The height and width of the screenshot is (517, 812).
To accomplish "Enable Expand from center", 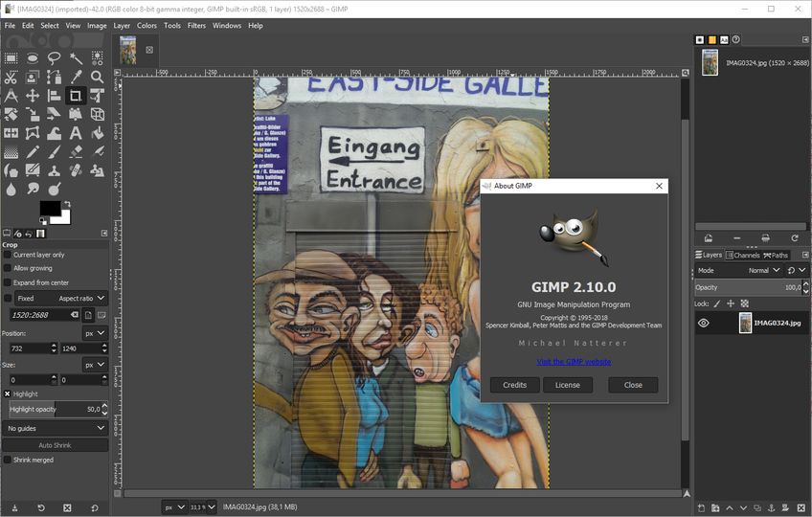I will tap(8, 282).
